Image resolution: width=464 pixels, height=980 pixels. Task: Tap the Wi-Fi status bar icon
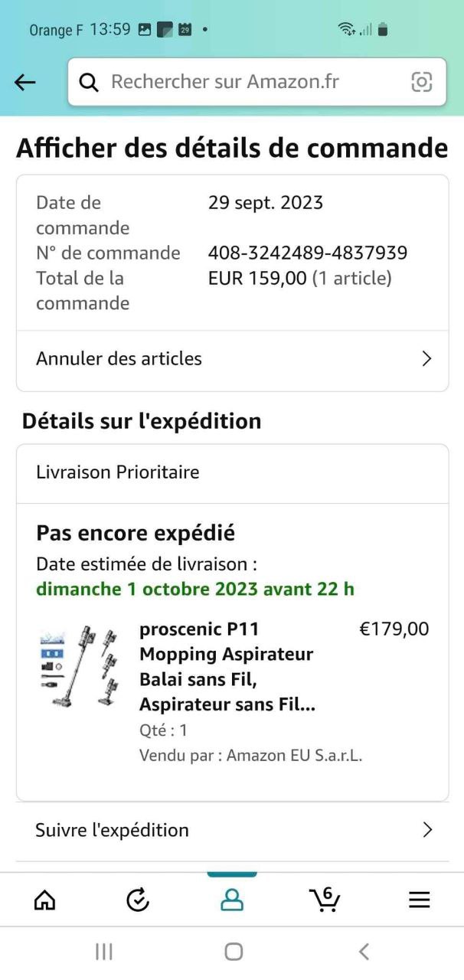pyautogui.click(x=347, y=30)
